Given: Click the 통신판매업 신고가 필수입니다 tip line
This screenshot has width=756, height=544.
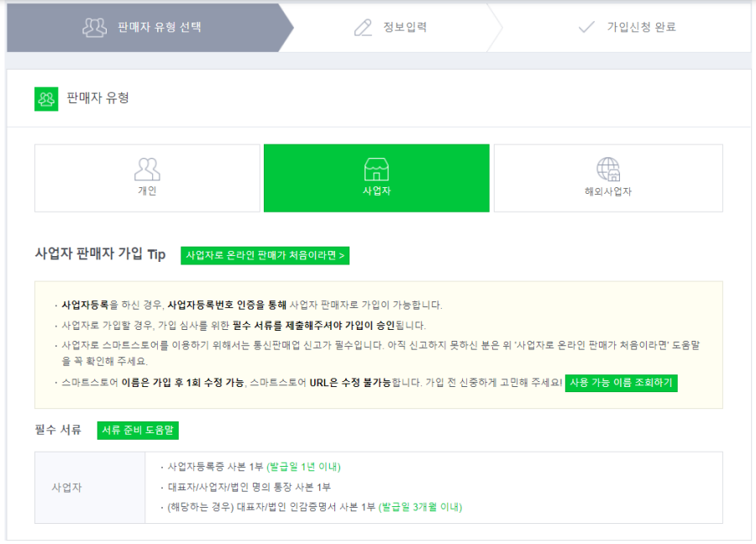Looking at the screenshot, I should tap(377, 353).
